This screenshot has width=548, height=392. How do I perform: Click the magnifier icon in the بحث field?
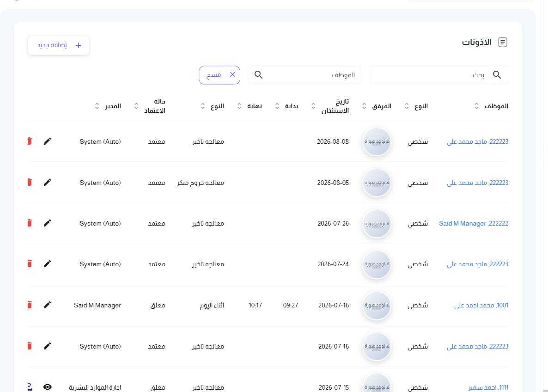tap(497, 74)
